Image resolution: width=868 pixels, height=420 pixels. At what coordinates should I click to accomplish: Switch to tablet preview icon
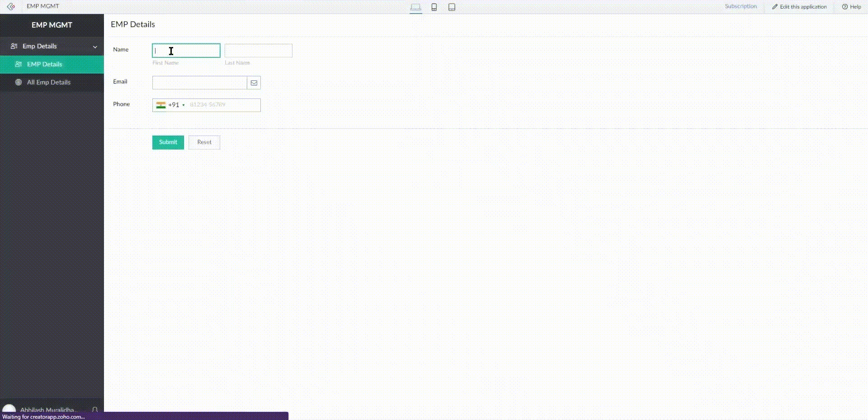tap(452, 7)
